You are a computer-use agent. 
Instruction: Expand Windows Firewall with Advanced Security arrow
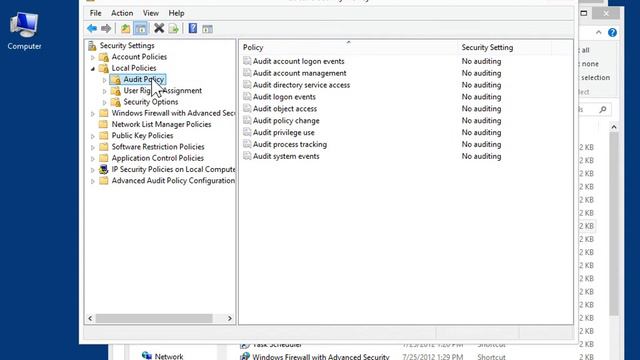[x=93, y=114]
